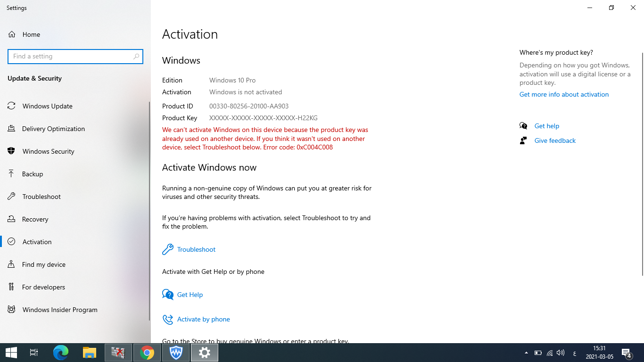644x362 pixels.
Task: Click the taskbar clock showing 15:31
Action: [x=599, y=353]
